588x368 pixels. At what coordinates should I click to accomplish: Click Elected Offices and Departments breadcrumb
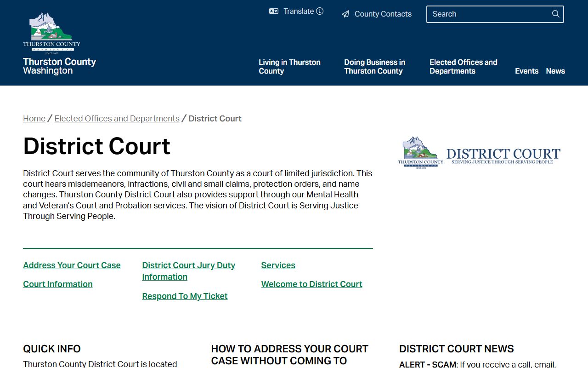pyautogui.click(x=117, y=119)
